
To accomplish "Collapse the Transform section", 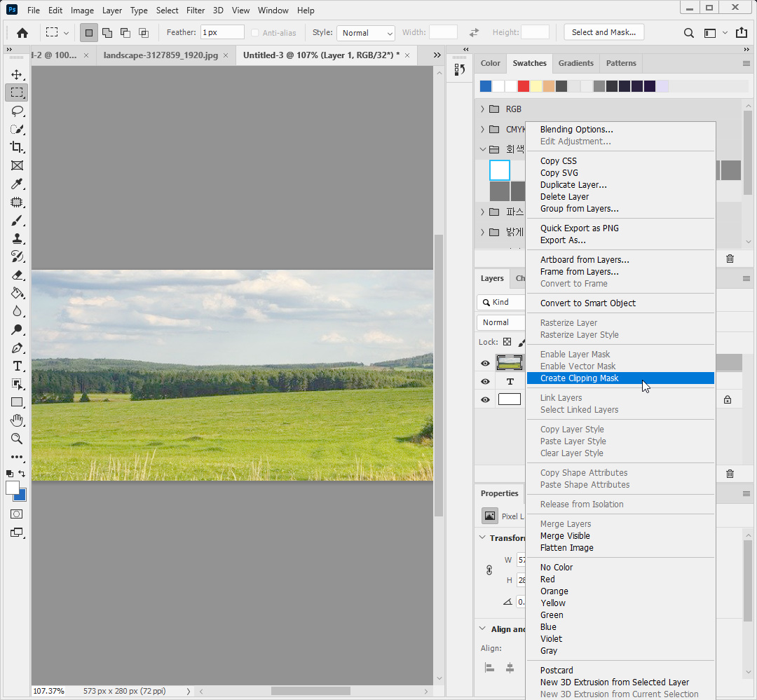I will pos(482,537).
